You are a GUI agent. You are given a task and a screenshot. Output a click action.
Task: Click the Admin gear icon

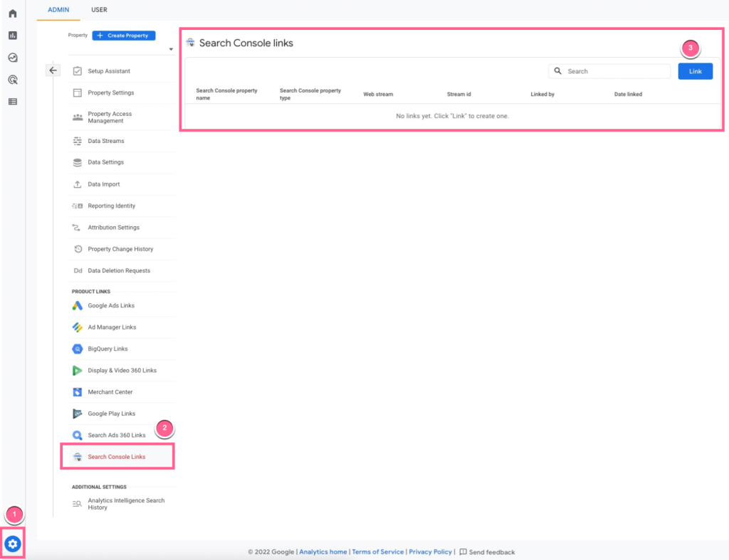(x=13, y=543)
